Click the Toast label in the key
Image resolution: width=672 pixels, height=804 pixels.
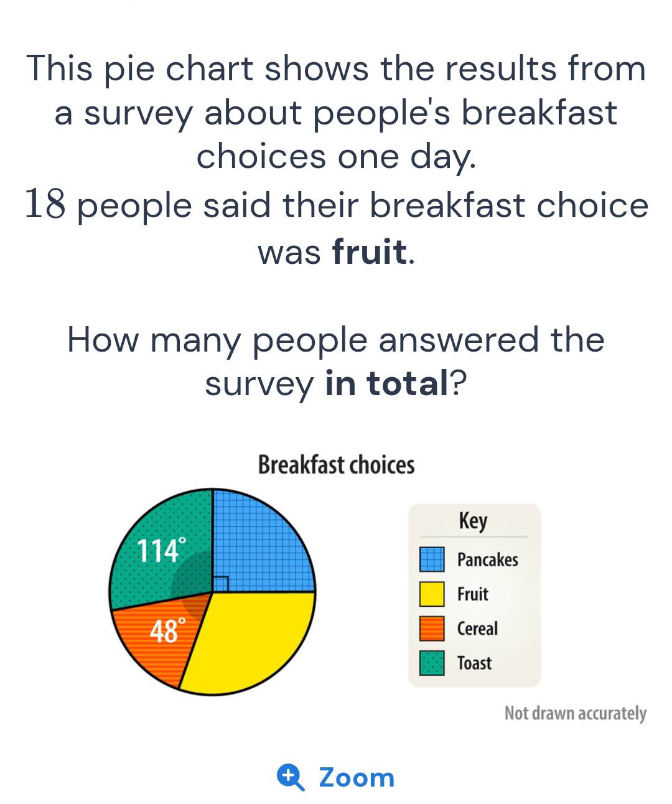coord(474,663)
